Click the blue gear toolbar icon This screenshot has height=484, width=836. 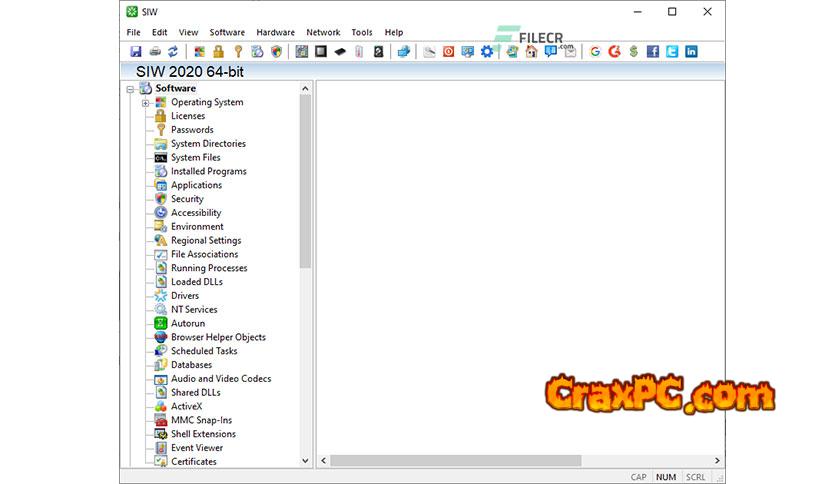[x=487, y=51]
